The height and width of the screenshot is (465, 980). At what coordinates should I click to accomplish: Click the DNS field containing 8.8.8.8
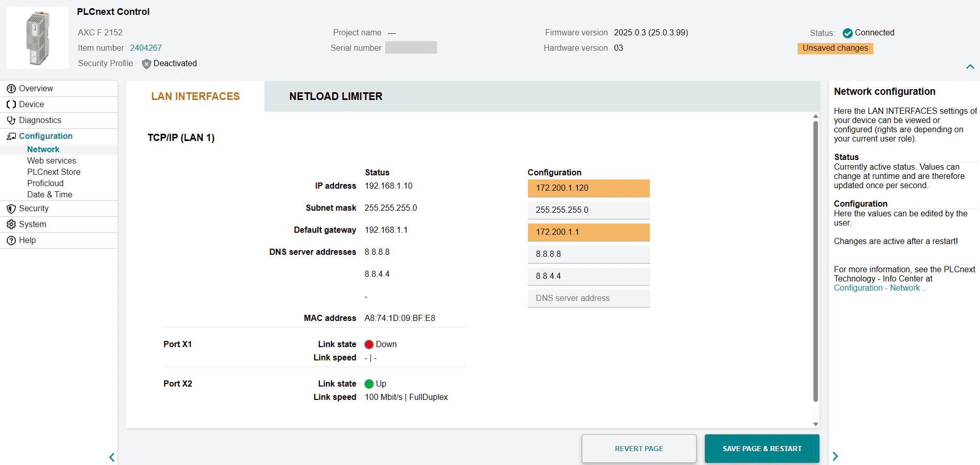click(x=588, y=254)
